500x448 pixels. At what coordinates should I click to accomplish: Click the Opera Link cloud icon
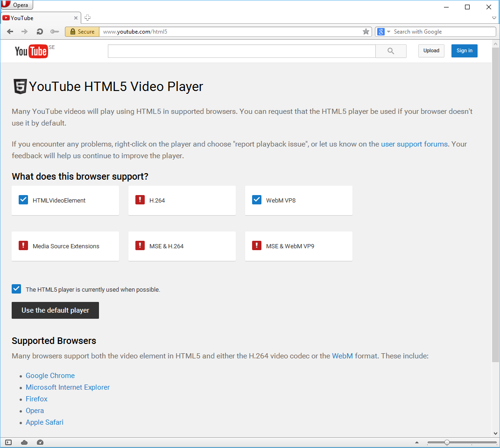pyautogui.click(x=24, y=442)
